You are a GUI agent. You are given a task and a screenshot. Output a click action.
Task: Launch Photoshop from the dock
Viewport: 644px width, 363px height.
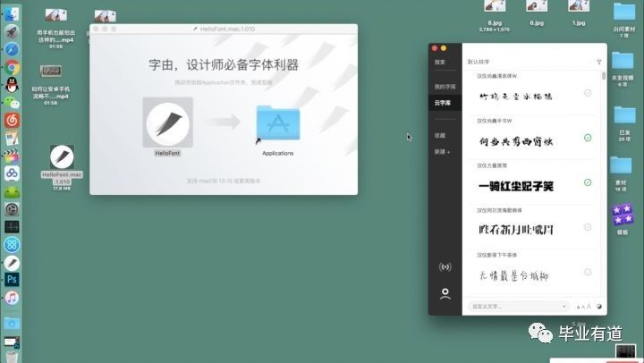[12, 280]
